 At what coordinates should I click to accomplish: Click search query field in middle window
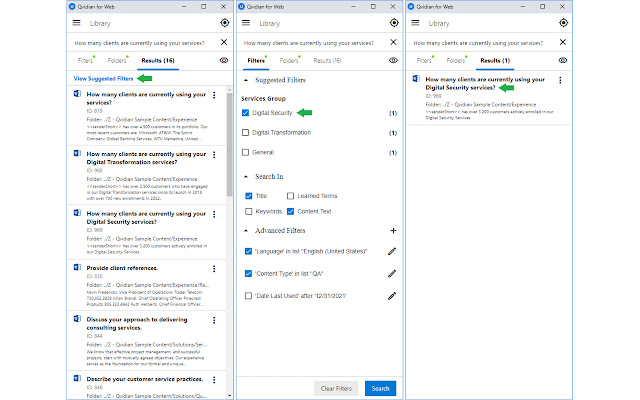[x=309, y=43]
